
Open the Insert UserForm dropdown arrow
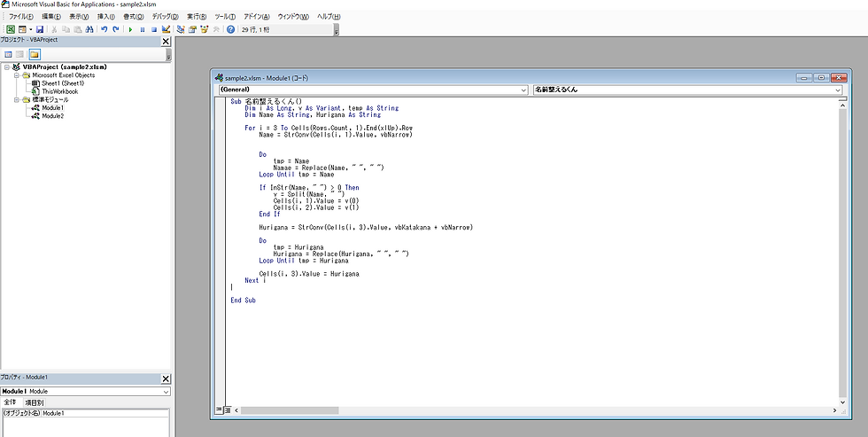pyautogui.click(x=30, y=29)
